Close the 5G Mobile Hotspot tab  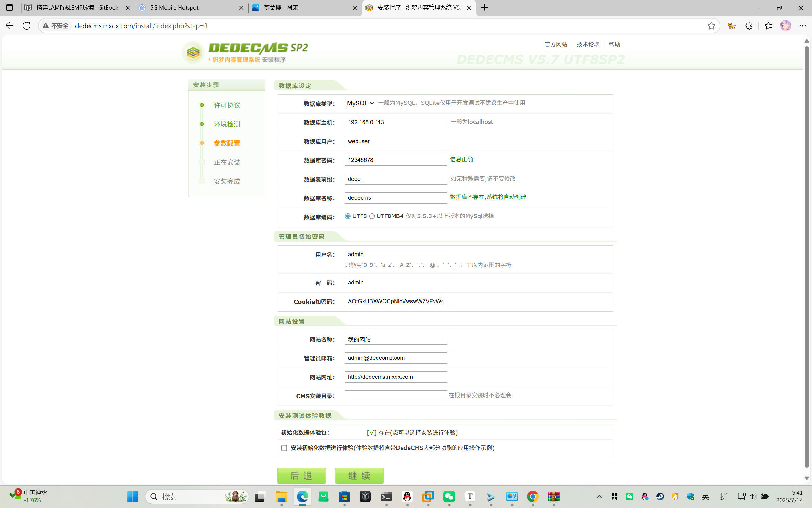point(241,8)
